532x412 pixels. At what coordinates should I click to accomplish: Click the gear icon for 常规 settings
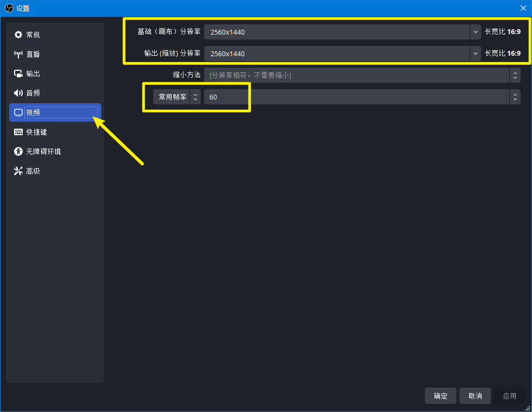18,35
